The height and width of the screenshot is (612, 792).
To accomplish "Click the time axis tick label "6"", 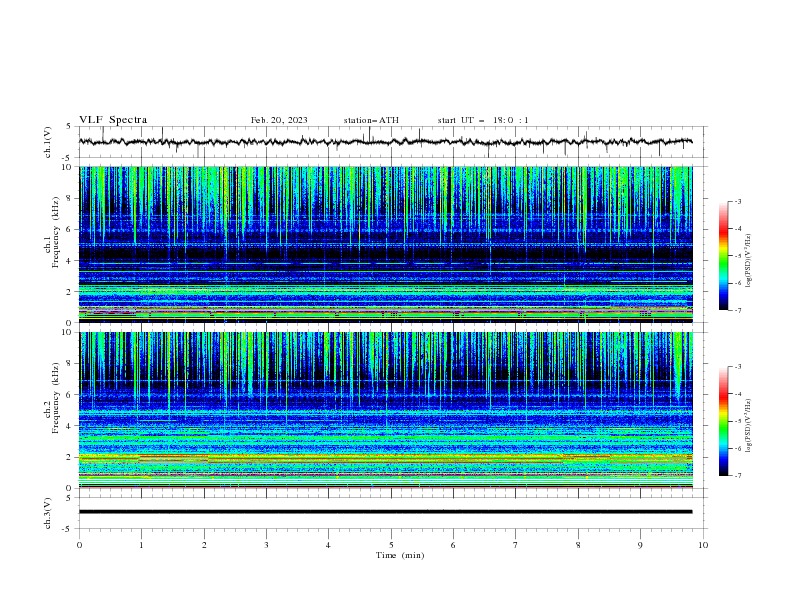I will point(453,545).
